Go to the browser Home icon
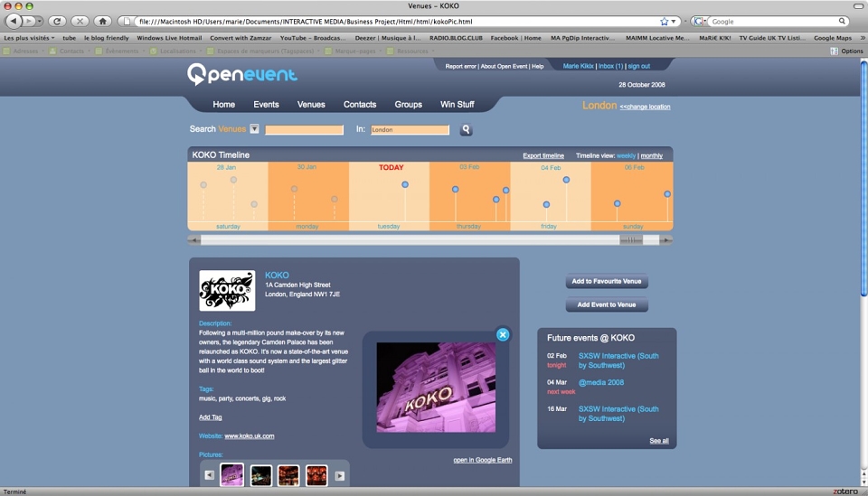Screen dimensions: 868x496 [x=102, y=21]
